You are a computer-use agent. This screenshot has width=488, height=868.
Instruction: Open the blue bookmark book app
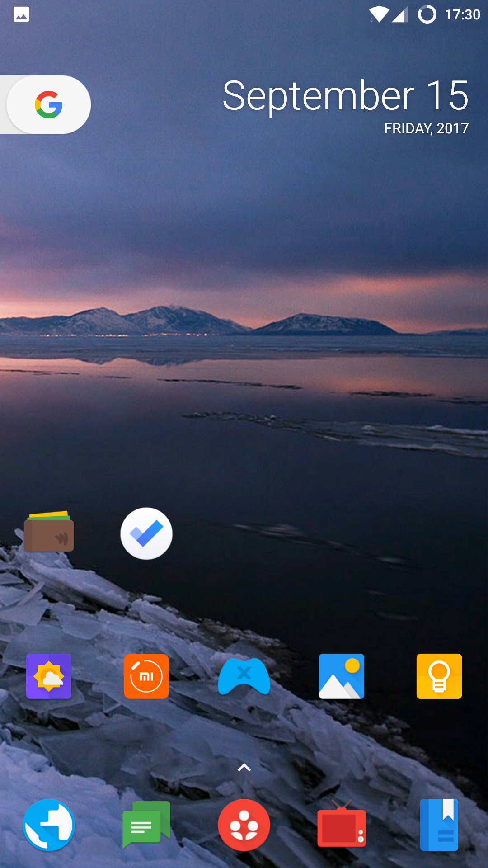pyautogui.click(x=439, y=825)
